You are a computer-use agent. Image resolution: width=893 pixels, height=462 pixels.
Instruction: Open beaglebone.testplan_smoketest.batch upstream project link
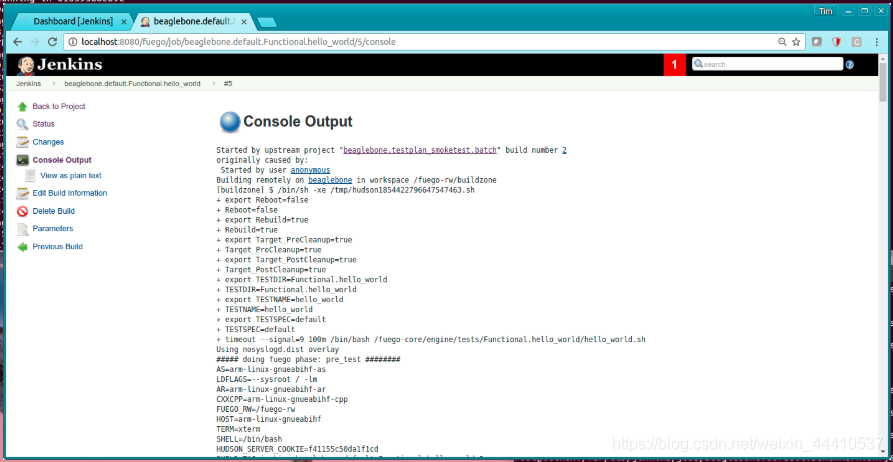[420, 150]
